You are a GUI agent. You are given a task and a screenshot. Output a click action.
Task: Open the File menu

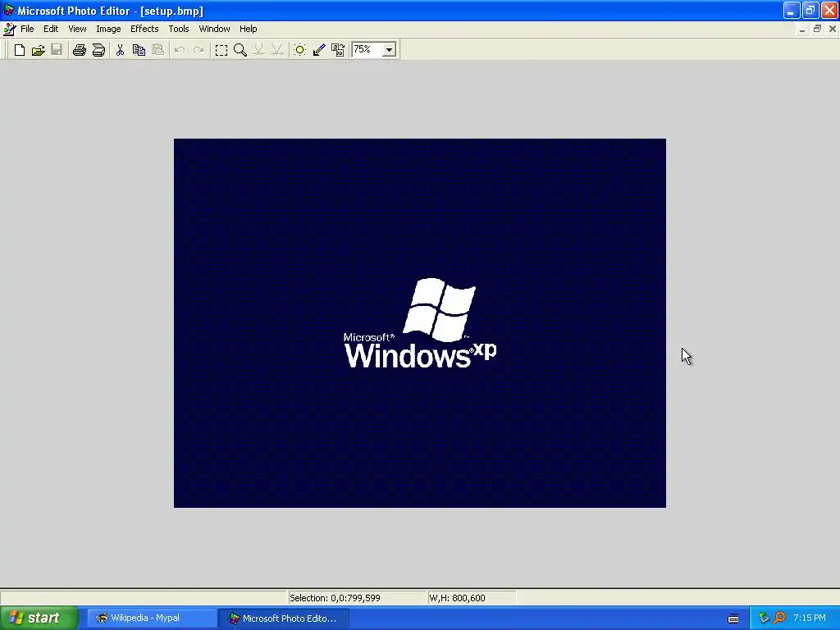[27, 29]
